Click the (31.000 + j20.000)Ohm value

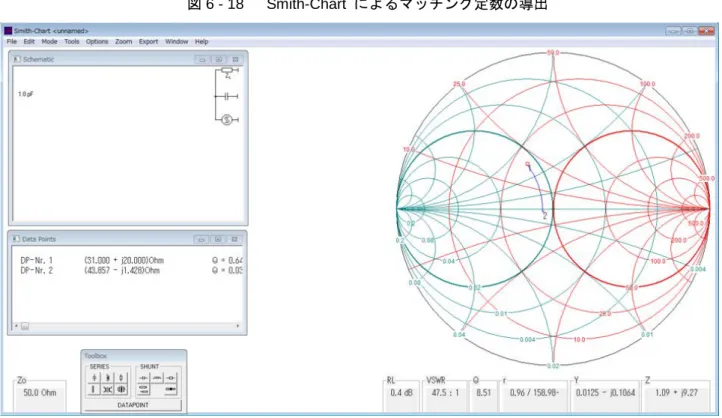124,261
